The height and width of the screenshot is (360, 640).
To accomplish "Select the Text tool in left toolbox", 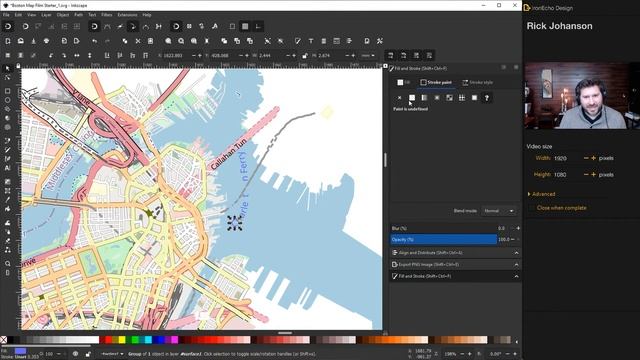I will 7,168.
